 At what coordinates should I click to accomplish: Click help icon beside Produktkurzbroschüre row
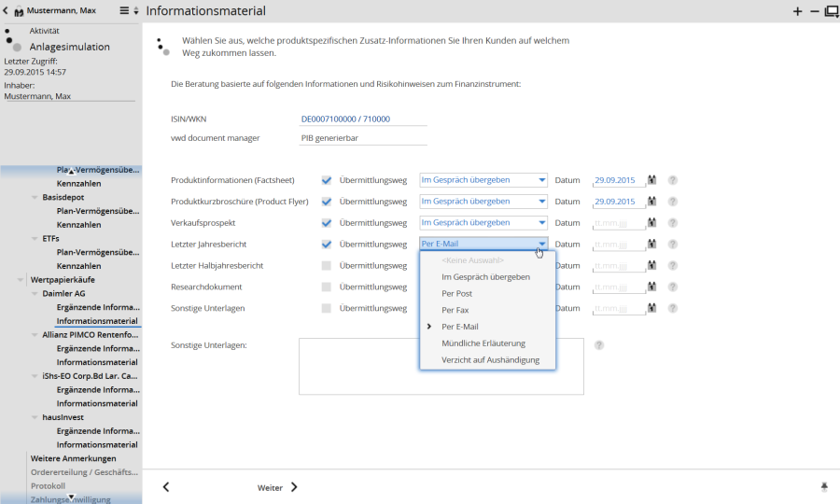click(x=672, y=202)
